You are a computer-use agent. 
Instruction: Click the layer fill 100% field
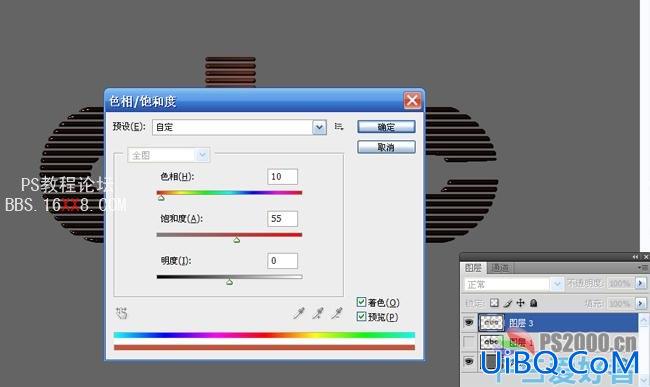(620, 303)
